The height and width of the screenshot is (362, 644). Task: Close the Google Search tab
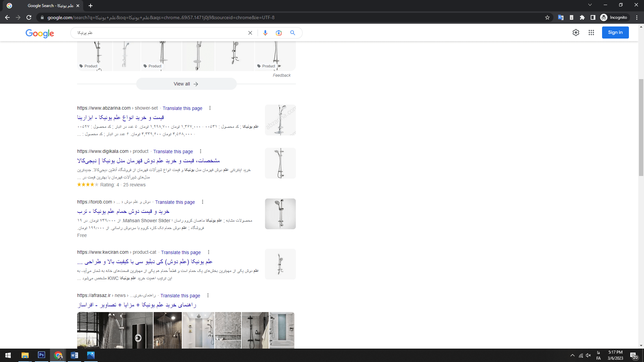tap(78, 6)
